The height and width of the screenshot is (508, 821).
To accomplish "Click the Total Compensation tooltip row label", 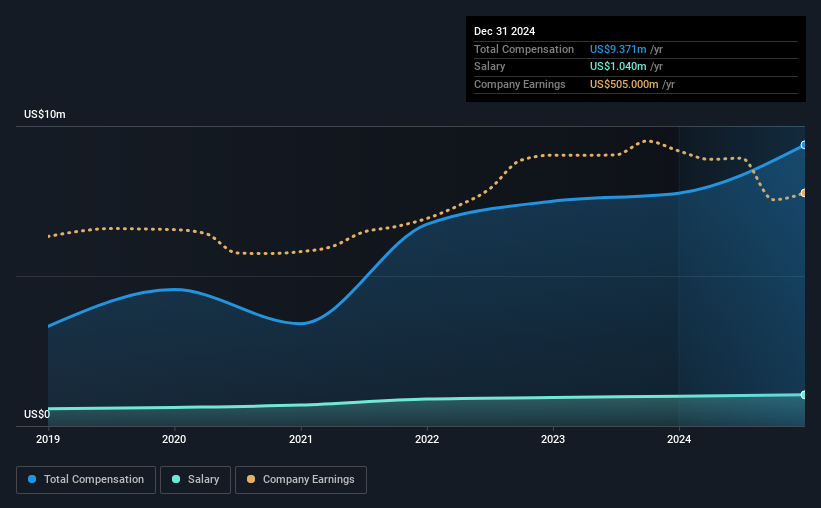I will 524,49.
